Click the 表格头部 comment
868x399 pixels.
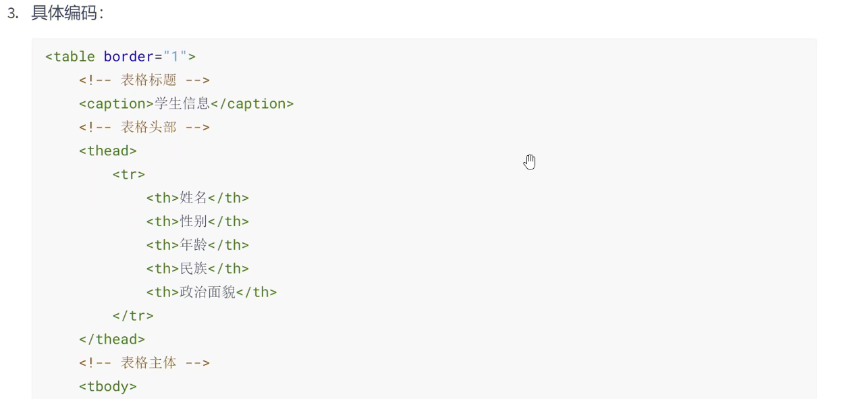pos(144,128)
